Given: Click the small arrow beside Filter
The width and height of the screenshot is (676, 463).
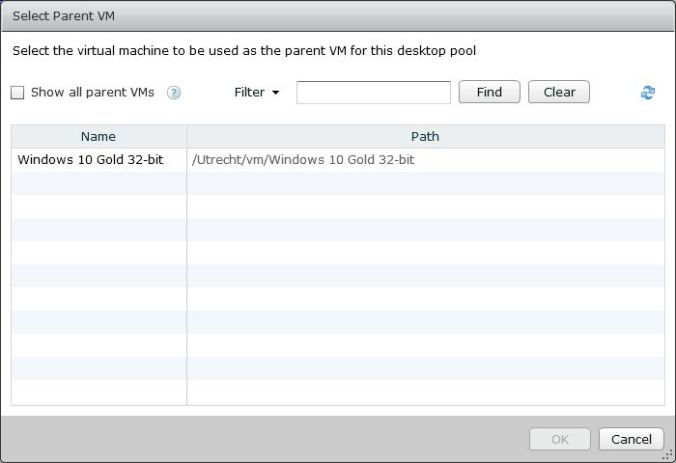Looking at the screenshot, I should (x=275, y=93).
